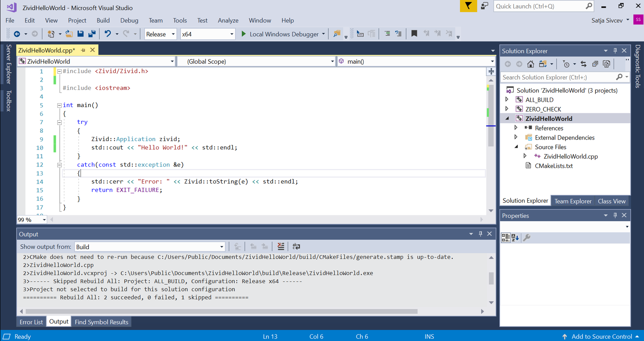This screenshot has height=341, width=644.
Task: Switch to the Class View tab
Action: pos(612,201)
